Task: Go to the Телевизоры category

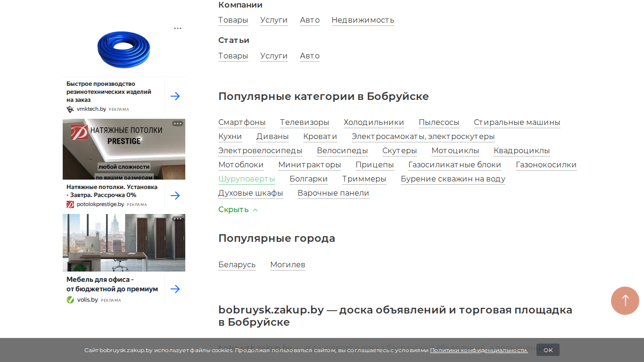Action: (x=305, y=123)
